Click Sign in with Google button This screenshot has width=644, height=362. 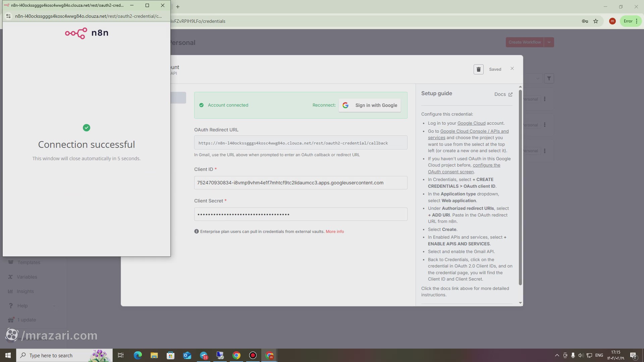coord(370,105)
